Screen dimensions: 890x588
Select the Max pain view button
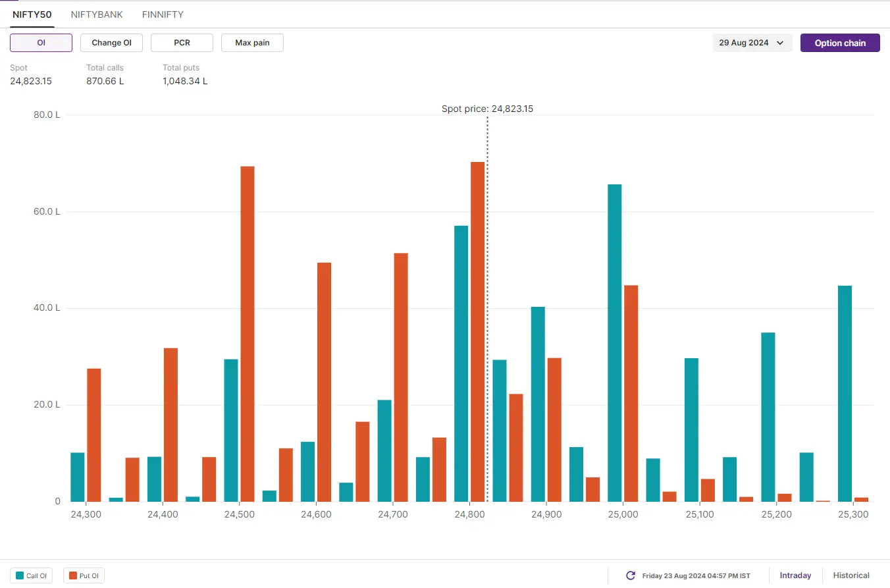[x=252, y=43]
